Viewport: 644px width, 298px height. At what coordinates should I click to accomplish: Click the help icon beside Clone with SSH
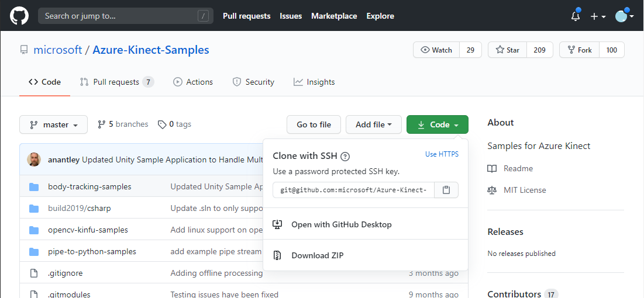[345, 156]
